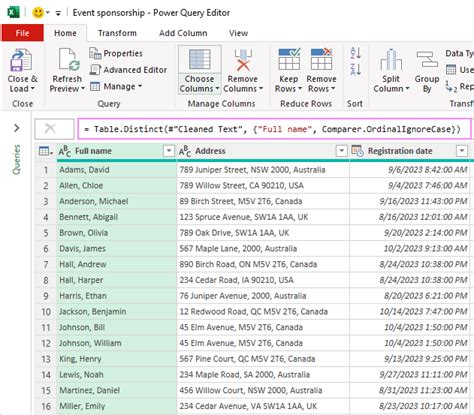Open the Registration date filter dropdown

[x=462, y=151]
